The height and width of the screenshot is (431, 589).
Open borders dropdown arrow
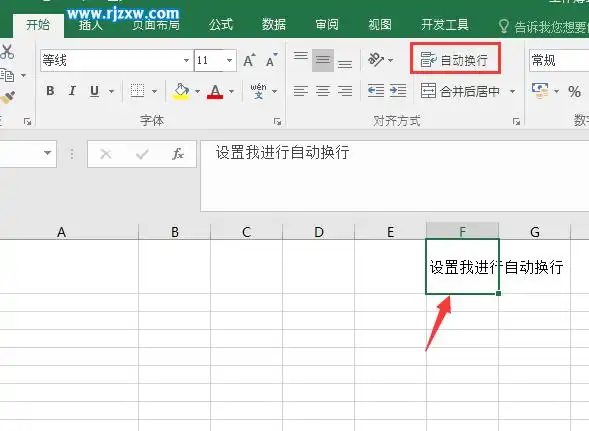coord(154,91)
